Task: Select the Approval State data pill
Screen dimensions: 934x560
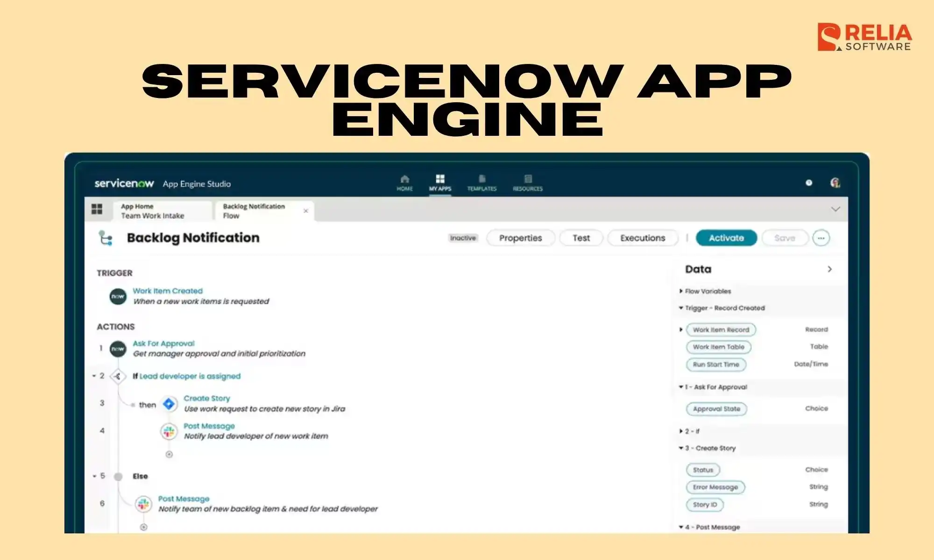Action: [x=716, y=409]
